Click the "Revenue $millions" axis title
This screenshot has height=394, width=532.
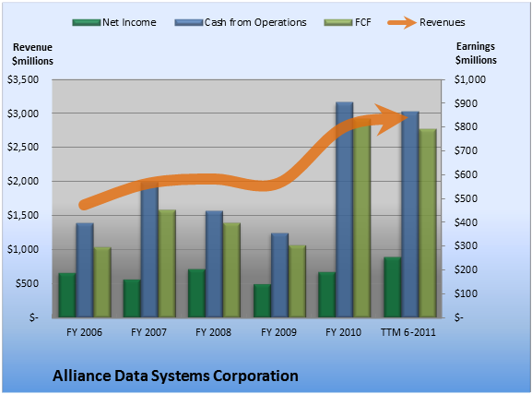coord(32,54)
